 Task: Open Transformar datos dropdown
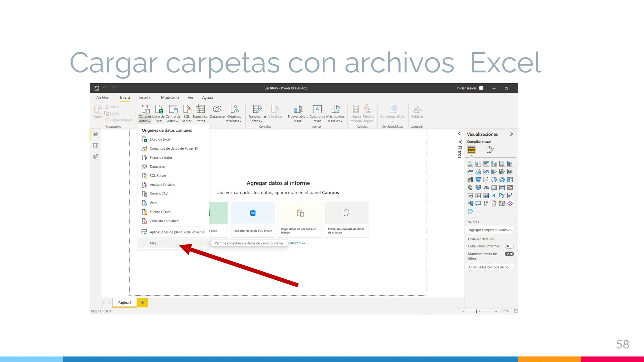coord(257,114)
